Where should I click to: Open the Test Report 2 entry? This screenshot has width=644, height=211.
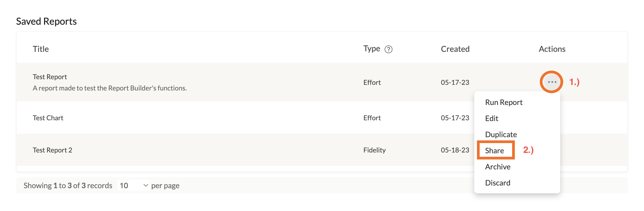52,150
